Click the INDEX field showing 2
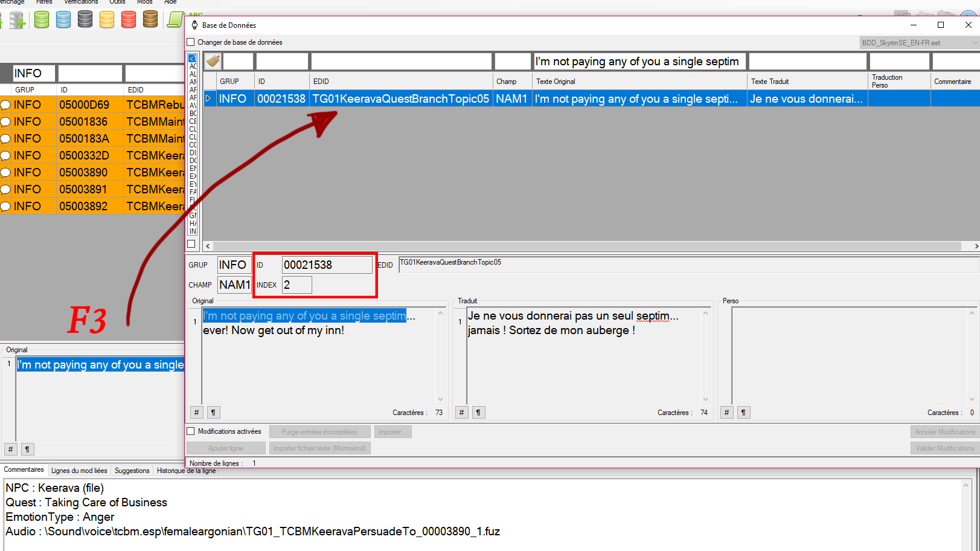The width and height of the screenshot is (980, 551). point(296,285)
